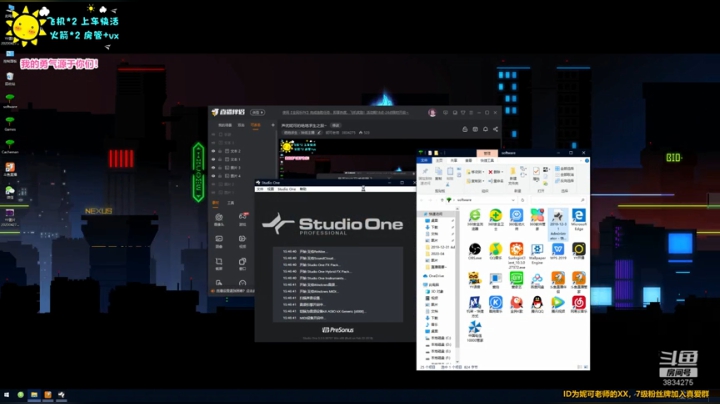
Task: Toggle visibility eye for 文本 1 layer
Action: (x=214, y=159)
